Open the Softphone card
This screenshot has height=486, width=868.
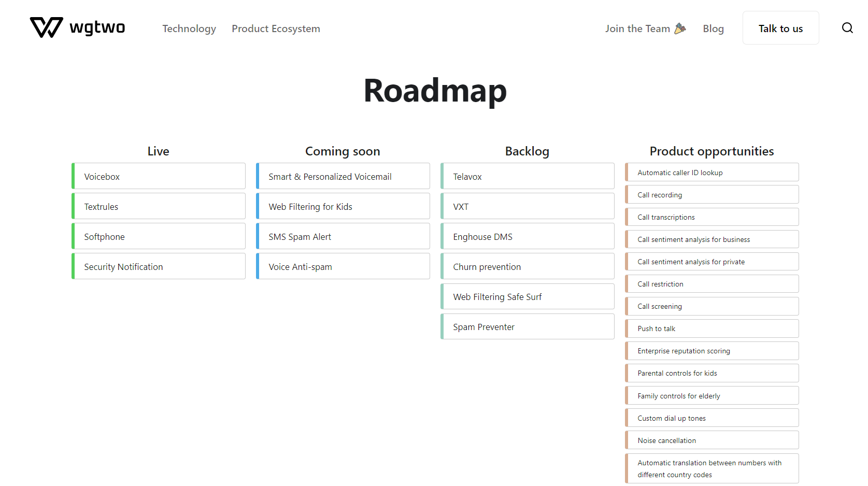tap(159, 236)
